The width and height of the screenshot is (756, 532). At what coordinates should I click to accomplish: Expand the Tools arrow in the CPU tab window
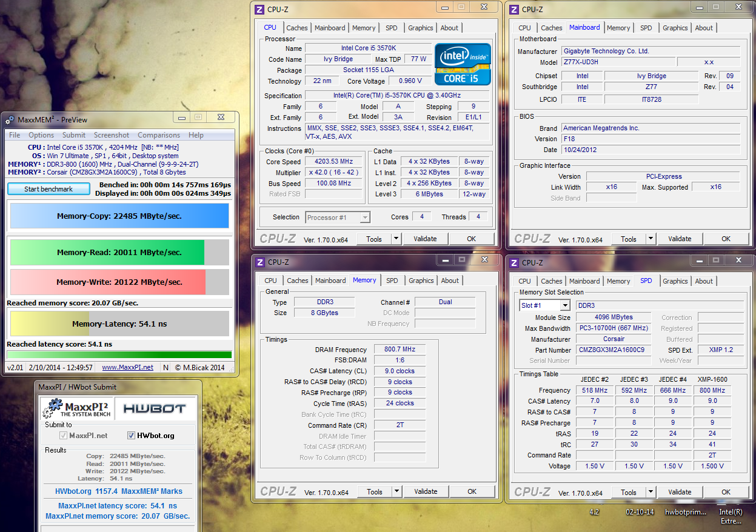(x=396, y=239)
